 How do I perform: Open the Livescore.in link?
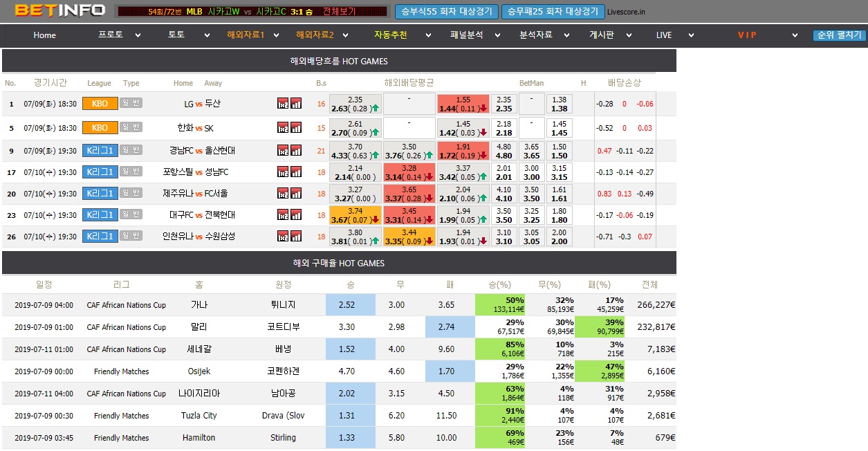click(x=634, y=11)
